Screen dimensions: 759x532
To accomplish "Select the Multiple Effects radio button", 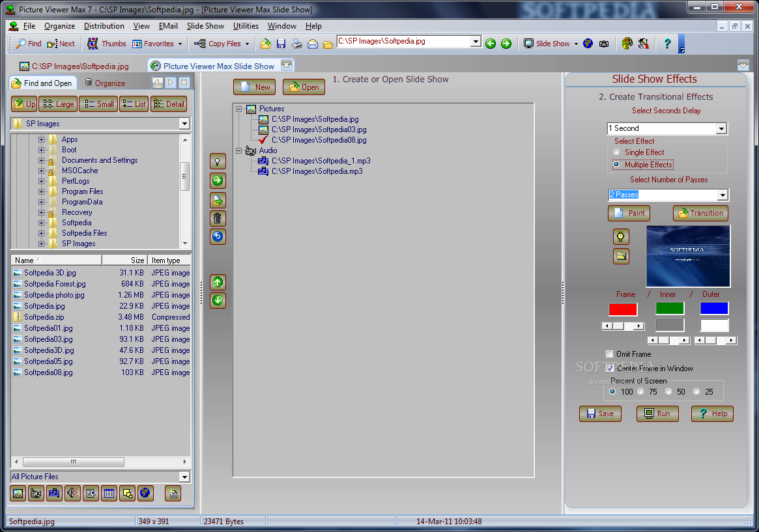I will pos(616,165).
